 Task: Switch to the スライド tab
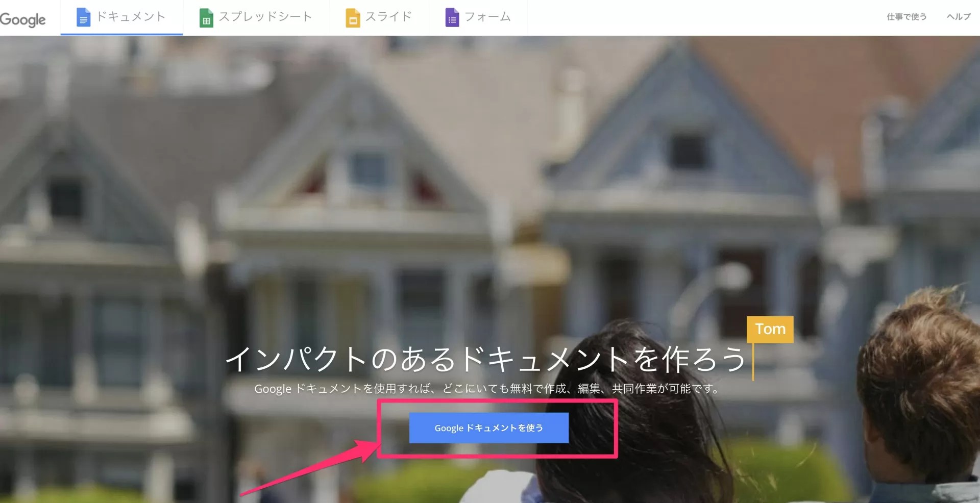[x=379, y=17]
